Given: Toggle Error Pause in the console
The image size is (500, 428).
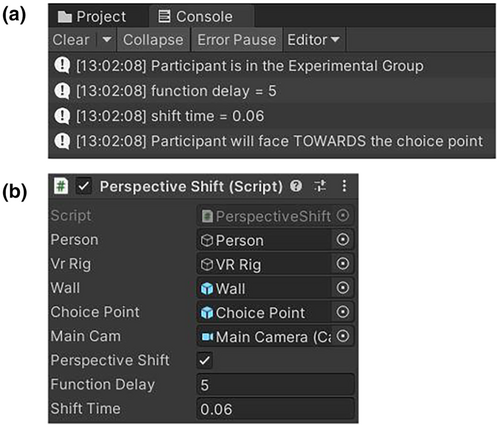Looking at the screenshot, I should click(x=237, y=40).
